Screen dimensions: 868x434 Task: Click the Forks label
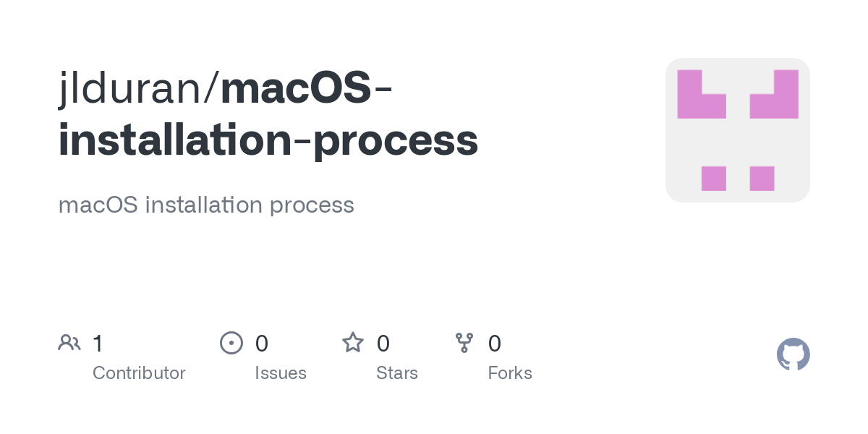(510, 373)
